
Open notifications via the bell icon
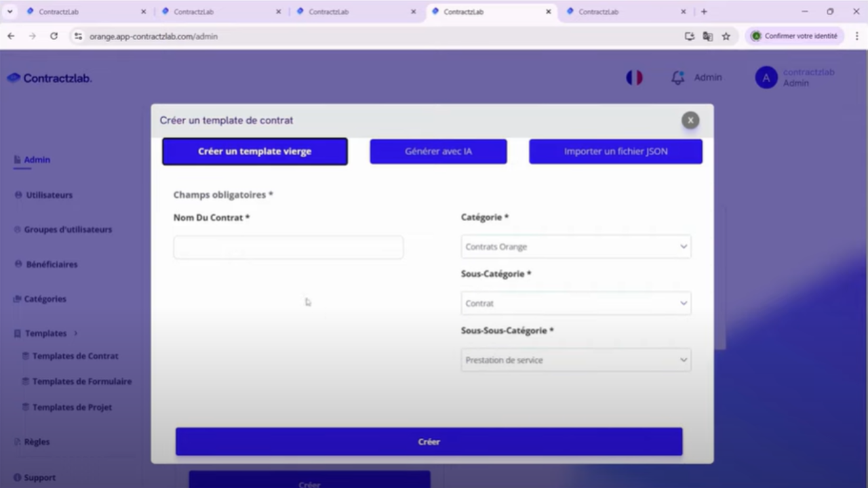coord(677,78)
